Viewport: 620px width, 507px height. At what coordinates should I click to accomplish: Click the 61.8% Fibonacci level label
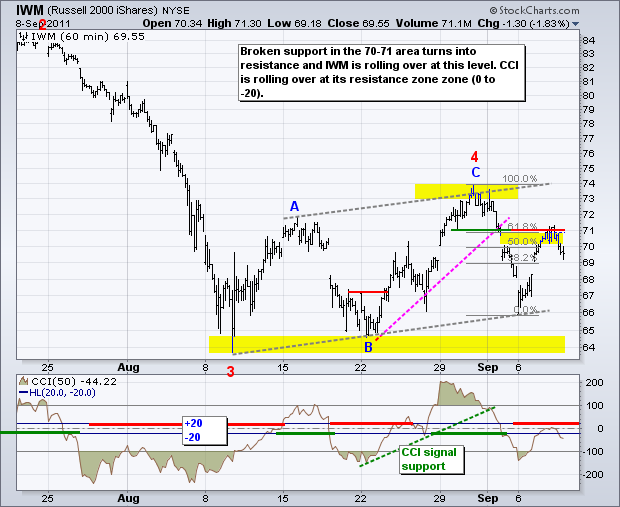pos(523,227)
